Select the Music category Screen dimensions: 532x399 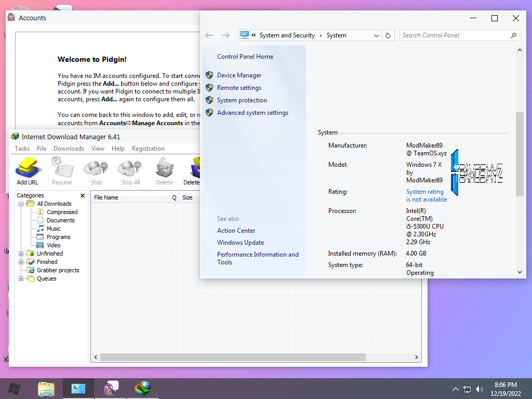click(54, 229)
